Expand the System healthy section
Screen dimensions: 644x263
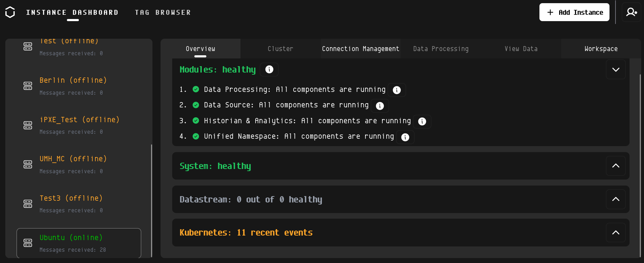(x=616, y=166)
